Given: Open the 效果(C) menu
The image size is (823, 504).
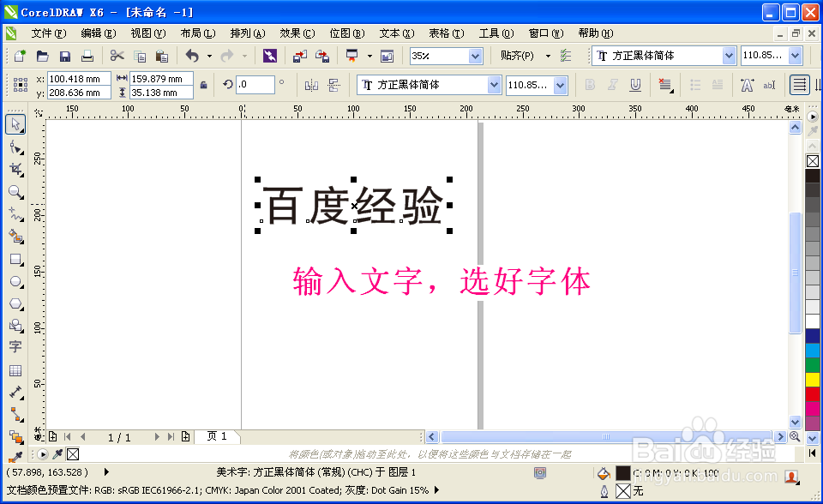Looking at the screenshot, I should (x=297, y=33).
